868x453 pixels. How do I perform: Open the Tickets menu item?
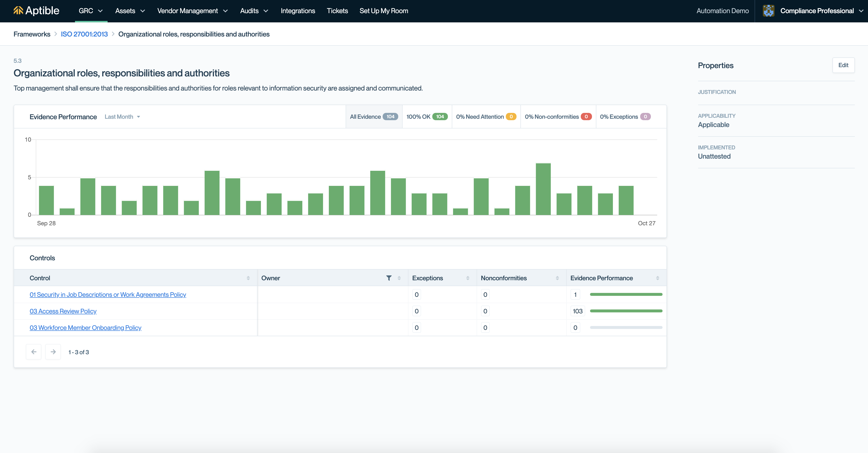pos(337,11)
